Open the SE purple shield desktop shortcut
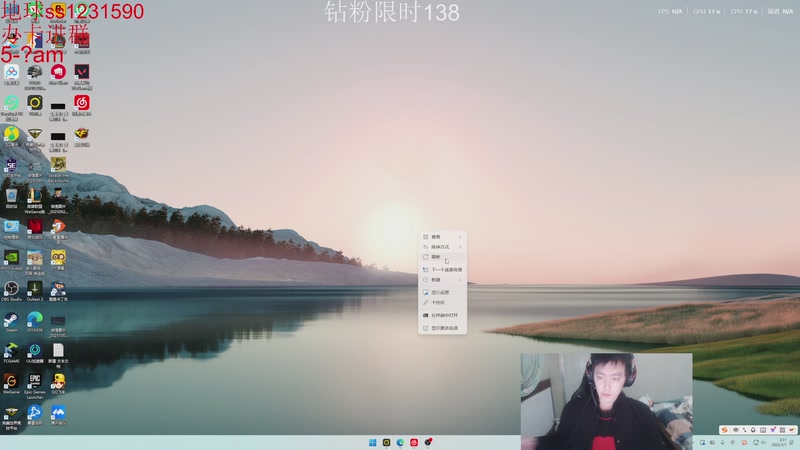The image size is (800, 450). 11,165
